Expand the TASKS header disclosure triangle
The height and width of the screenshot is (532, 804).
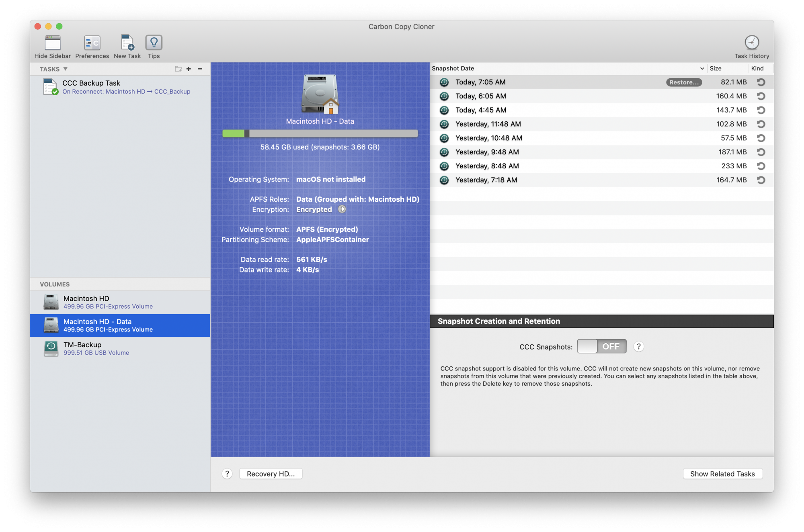[x=66, y=69]
